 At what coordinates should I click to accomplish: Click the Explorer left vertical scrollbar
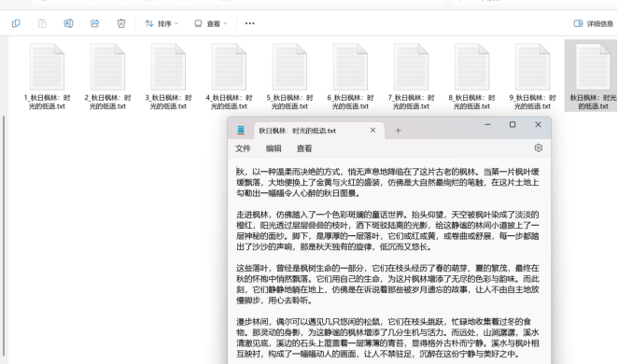click(4, 236)
